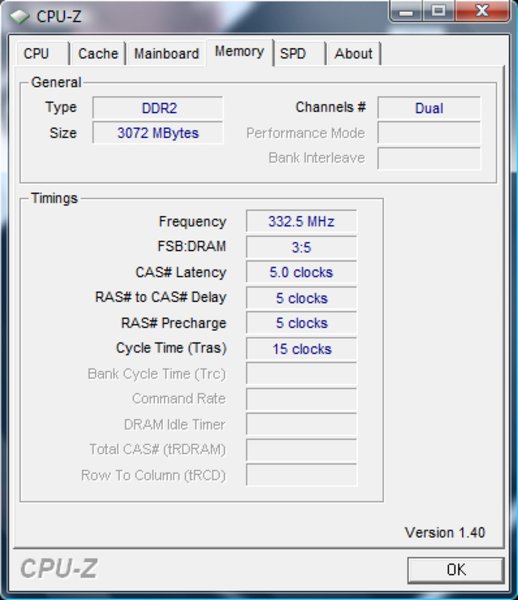
Task: Click the empty Command Rate field
Action: (x=301, y=399)
